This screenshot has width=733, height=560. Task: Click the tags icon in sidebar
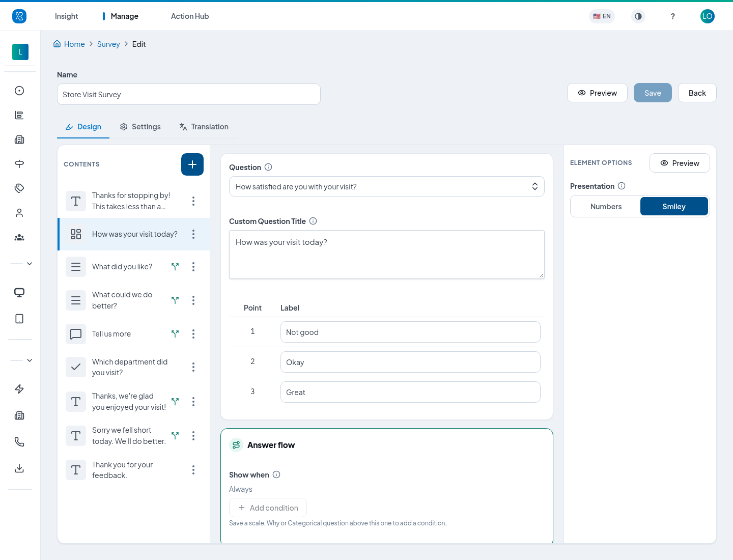coord(19,188)
